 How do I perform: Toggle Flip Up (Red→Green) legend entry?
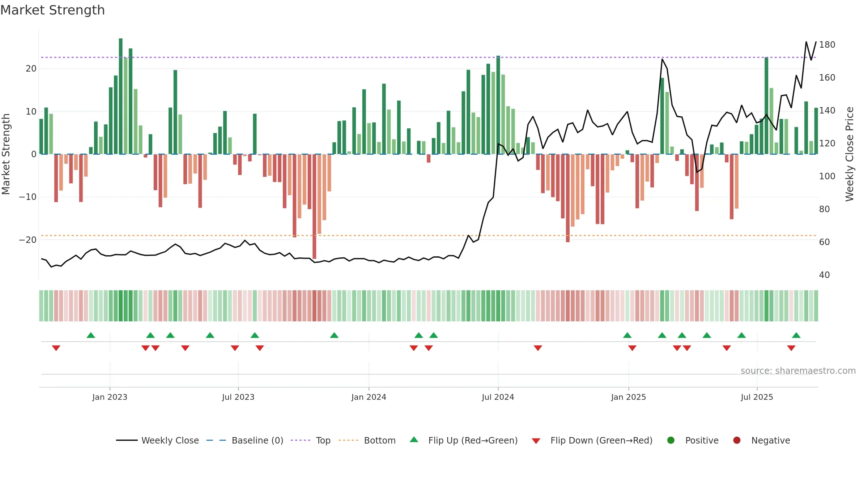click(x=464, y=440)
